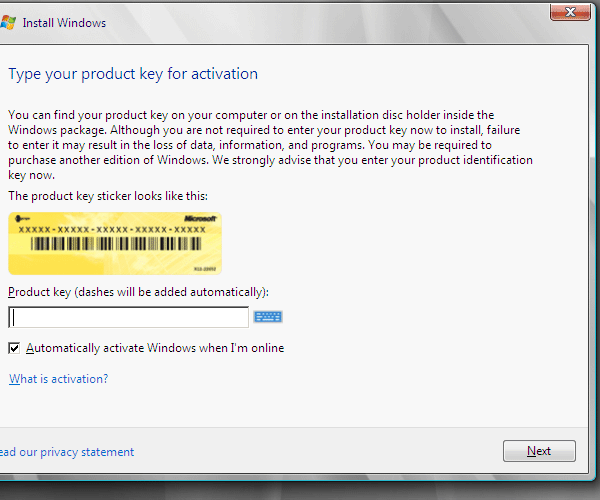Viewport: 600px width, 500px height.
Task: Close the Install Windows dialog
Action: 570,12
